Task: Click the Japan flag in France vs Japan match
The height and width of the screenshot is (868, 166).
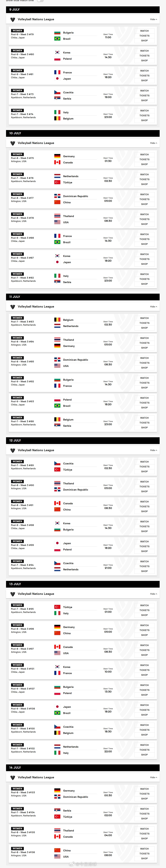Action: point(57,78)
